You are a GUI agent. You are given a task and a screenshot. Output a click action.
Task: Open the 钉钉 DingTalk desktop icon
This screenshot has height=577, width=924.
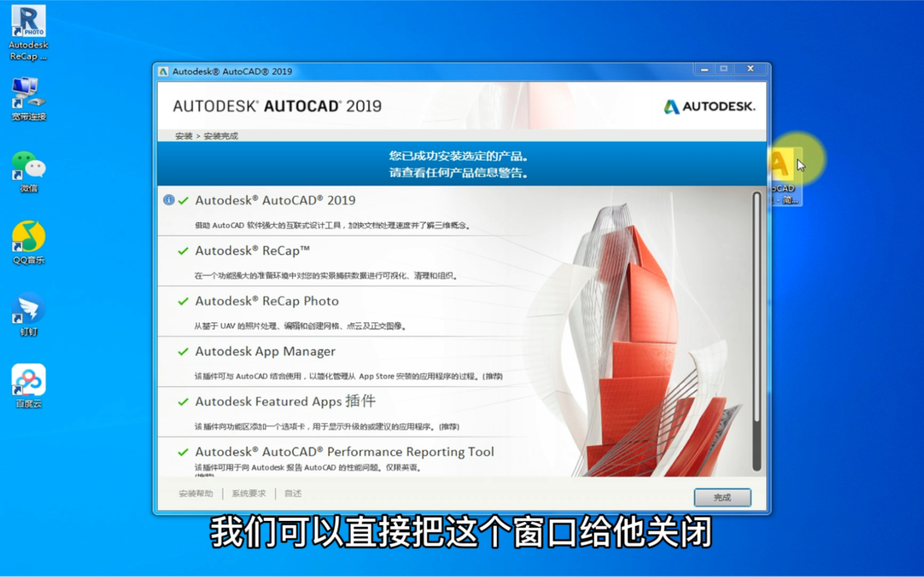(x=28, y=315)
